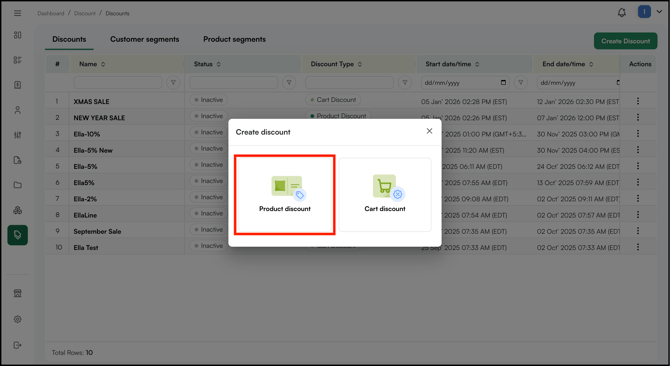Go to Discount breadcrumb link
Screen dimensions: 670x366
point(85,13)
